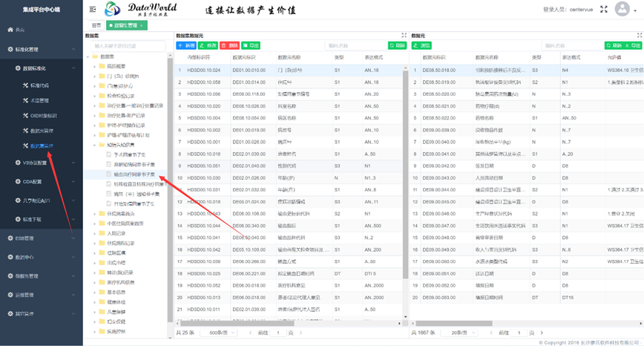Expand the 检查检验记录 tree folder

point(94,96)
